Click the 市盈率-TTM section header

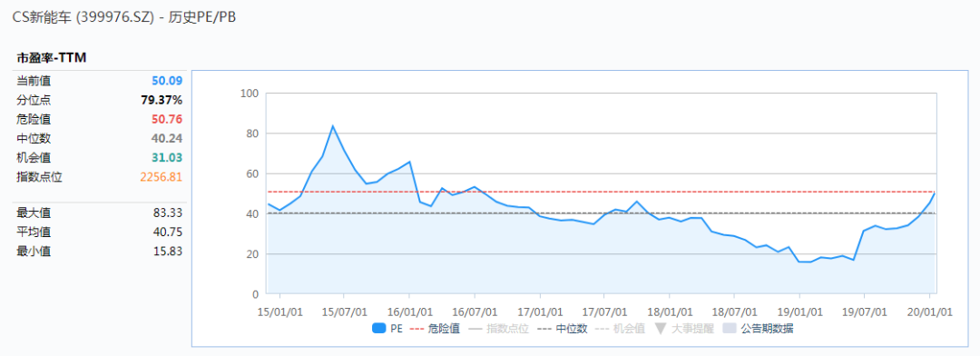tap(51, 57)
